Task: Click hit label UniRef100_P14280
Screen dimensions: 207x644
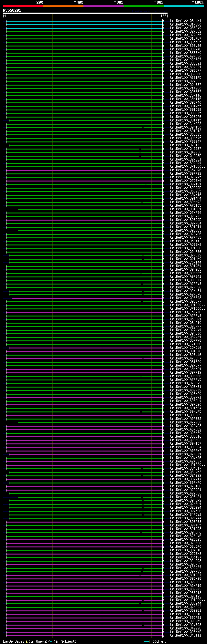Action: pos(186,88)
